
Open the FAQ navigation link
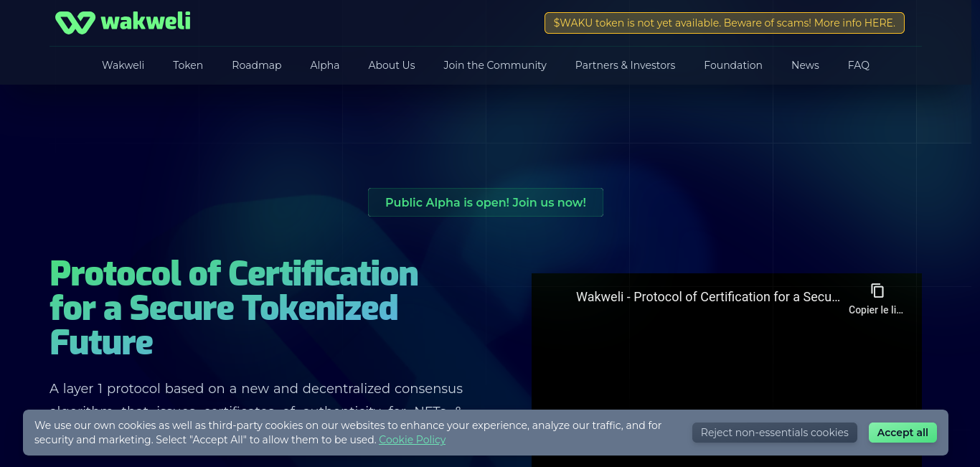[x=859, y=65]
